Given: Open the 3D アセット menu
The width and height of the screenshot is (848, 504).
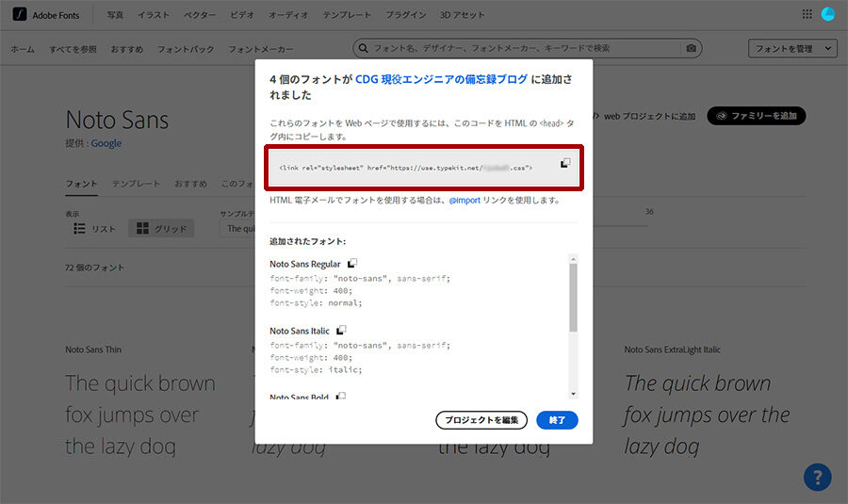Looking at the screenshot, I should click(462, 14).
